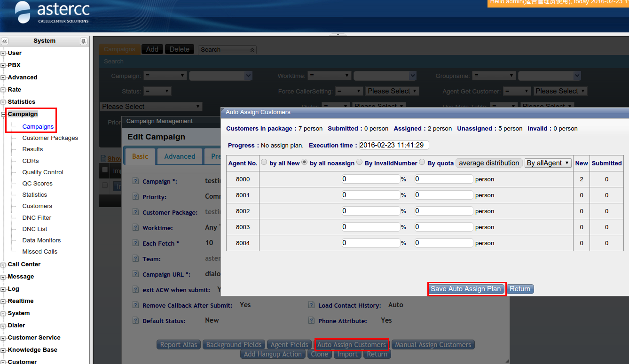Click the average distribution button
The image size is (629, 364).
click(489, 163)
